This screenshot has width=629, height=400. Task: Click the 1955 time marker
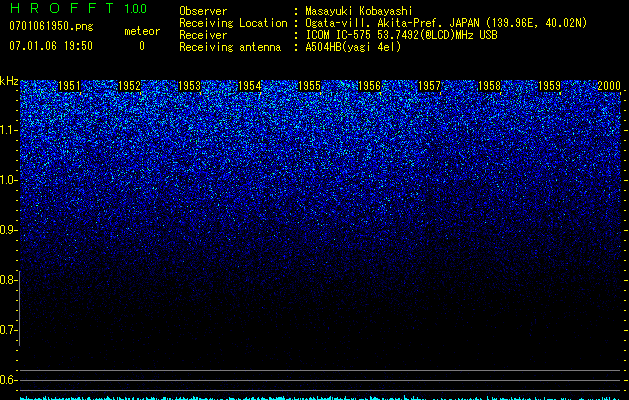(309, 86)
